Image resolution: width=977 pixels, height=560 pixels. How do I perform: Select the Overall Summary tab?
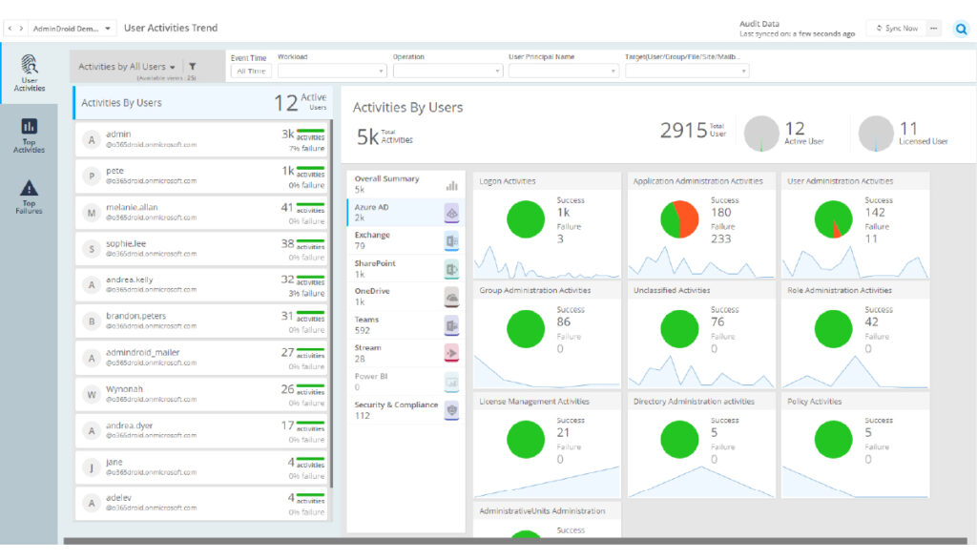(x=405, y=184)
